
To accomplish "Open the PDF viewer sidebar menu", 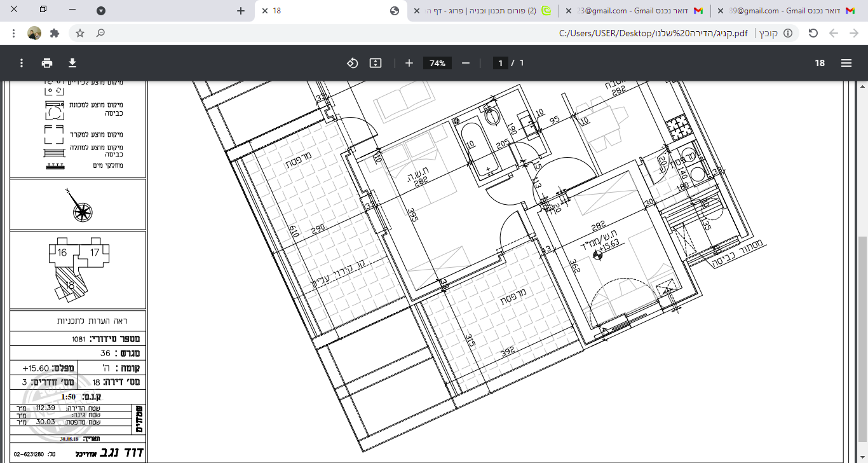I will tap(846, 63).
